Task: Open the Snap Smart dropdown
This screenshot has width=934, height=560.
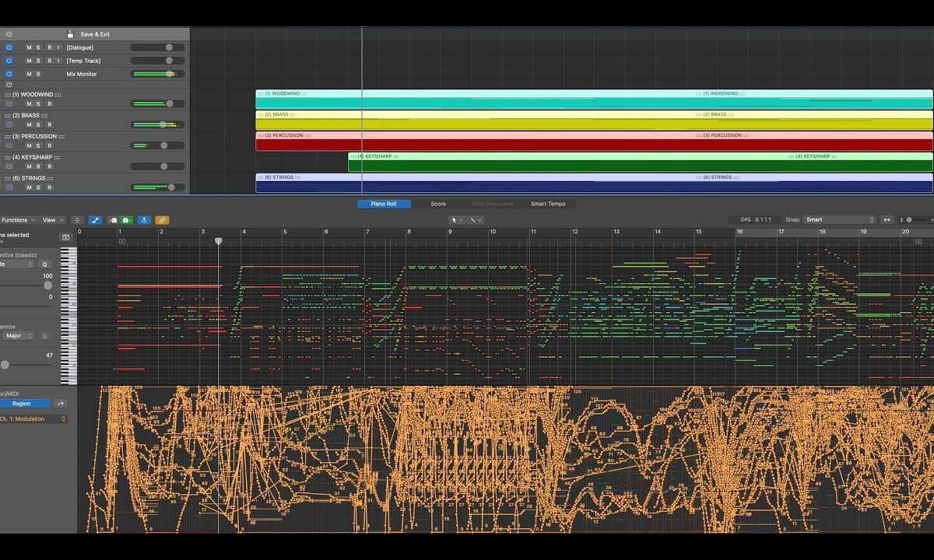Action: pos(840,220)
